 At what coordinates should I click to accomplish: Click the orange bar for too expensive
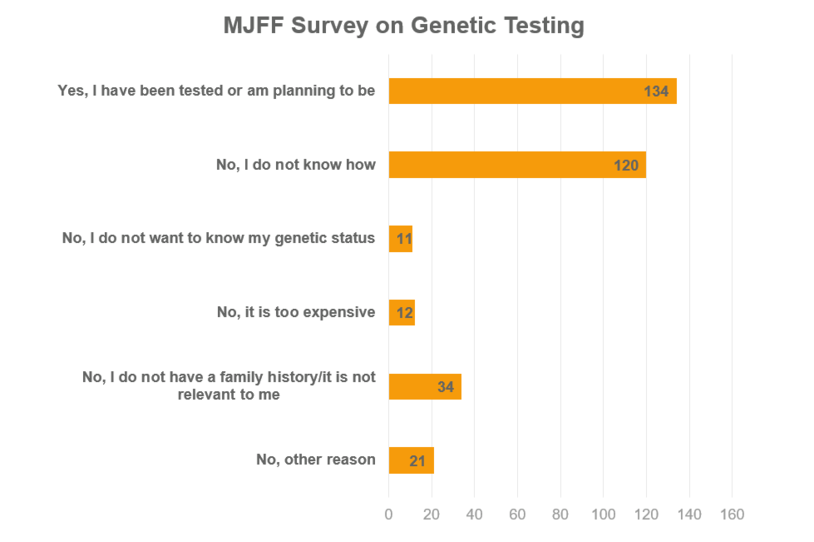point(401,313)
